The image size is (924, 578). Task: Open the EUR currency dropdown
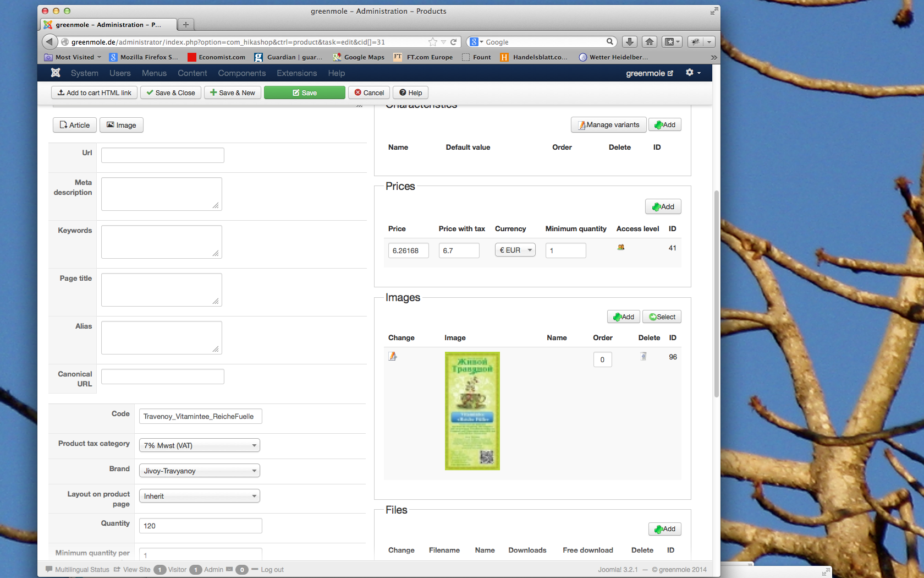pos(515,250)
